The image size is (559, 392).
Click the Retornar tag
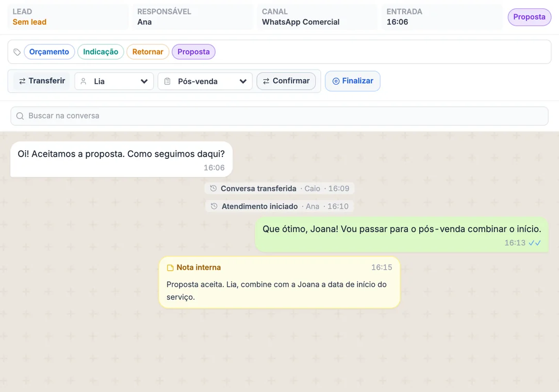(x=147, y=52)
